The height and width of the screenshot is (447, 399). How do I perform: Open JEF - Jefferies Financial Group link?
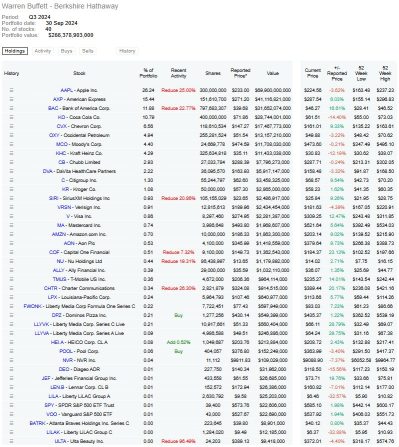79,378
